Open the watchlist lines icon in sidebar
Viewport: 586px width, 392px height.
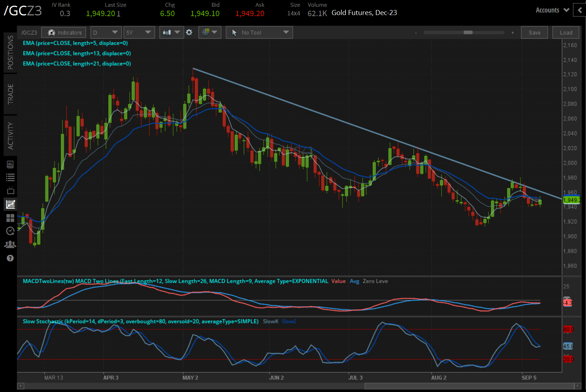pos(10,177)
